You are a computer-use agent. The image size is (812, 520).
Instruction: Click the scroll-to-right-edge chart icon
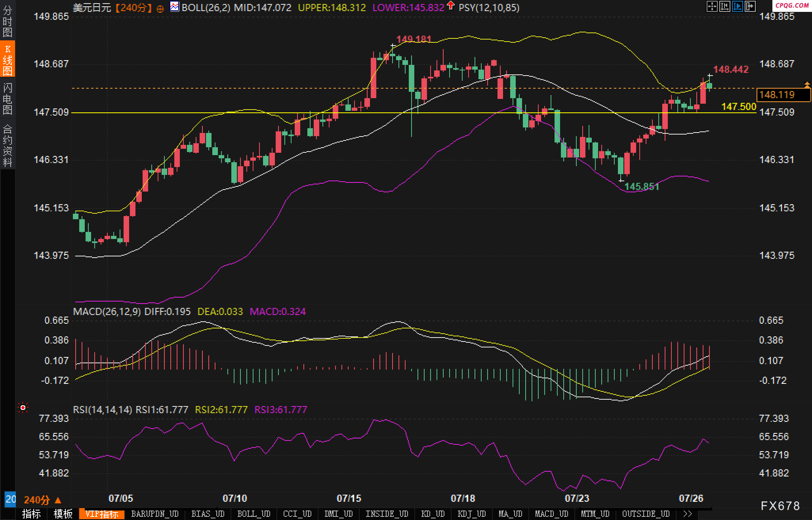[x=750, y=6]
